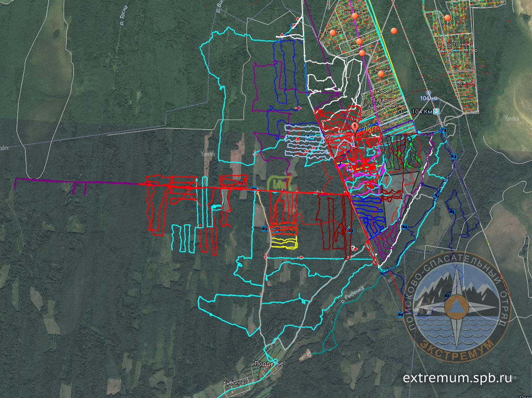Click the р. Тосна river label

[x=124, y=15]
